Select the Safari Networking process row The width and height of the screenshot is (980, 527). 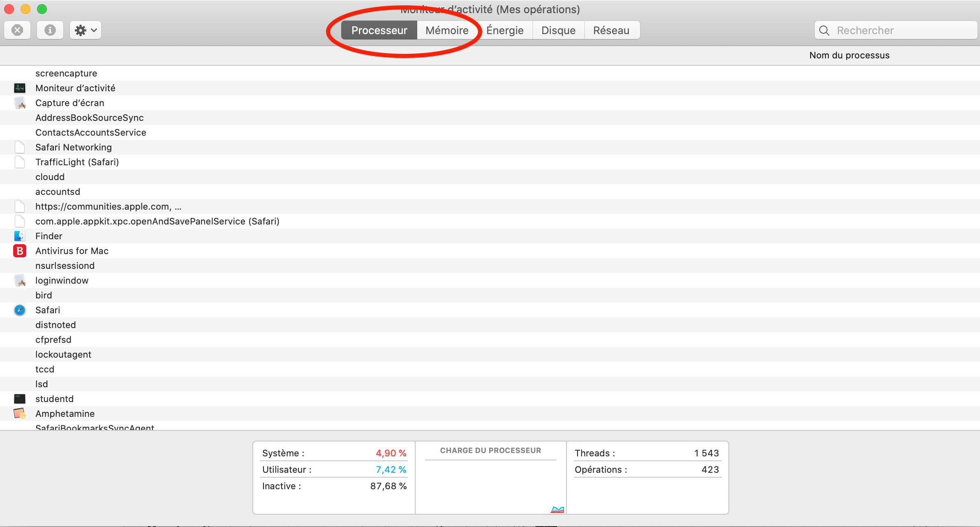[x=74, y=147]
